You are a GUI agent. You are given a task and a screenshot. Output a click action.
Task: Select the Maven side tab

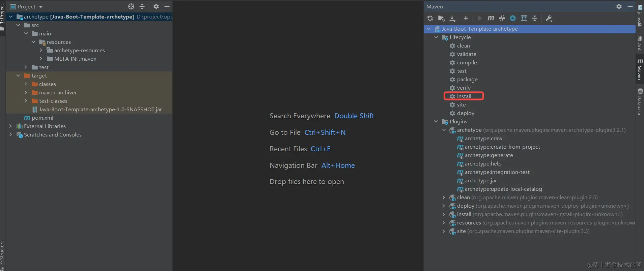pyautogui.click(x=640, y=69)
